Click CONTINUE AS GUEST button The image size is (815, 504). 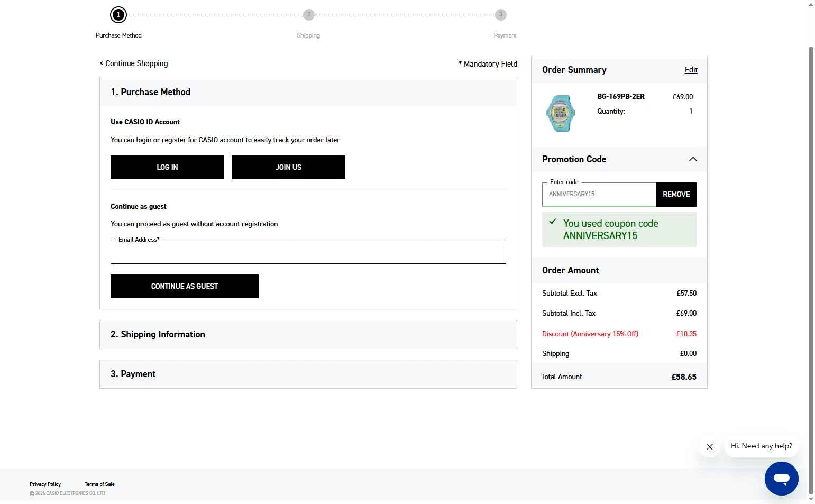click(185, 286)
